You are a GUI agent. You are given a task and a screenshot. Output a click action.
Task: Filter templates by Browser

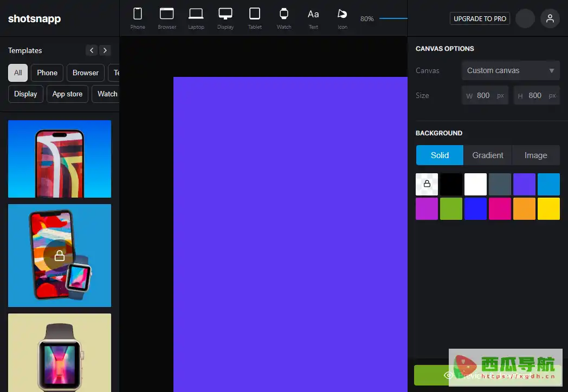[86, 73]
